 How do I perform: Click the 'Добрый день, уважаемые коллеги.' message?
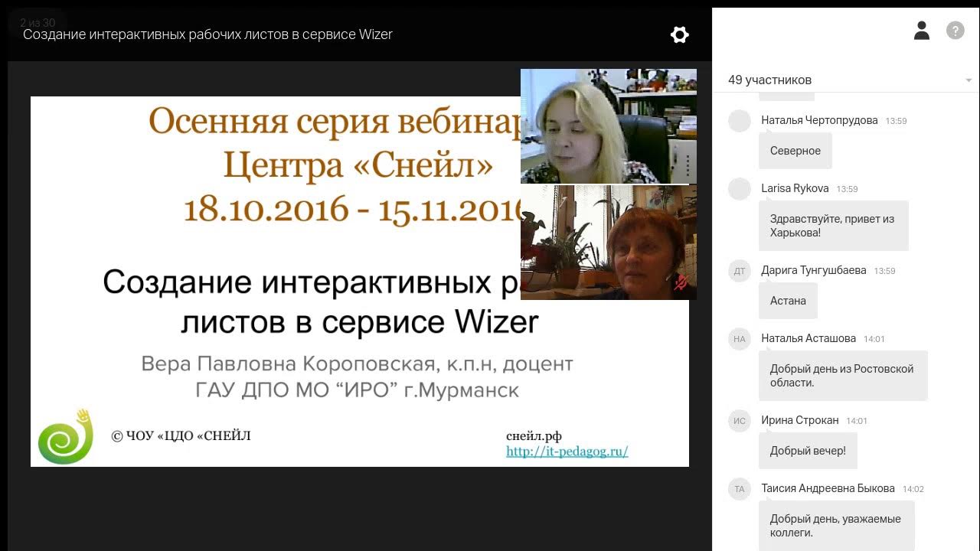point(837,526)
